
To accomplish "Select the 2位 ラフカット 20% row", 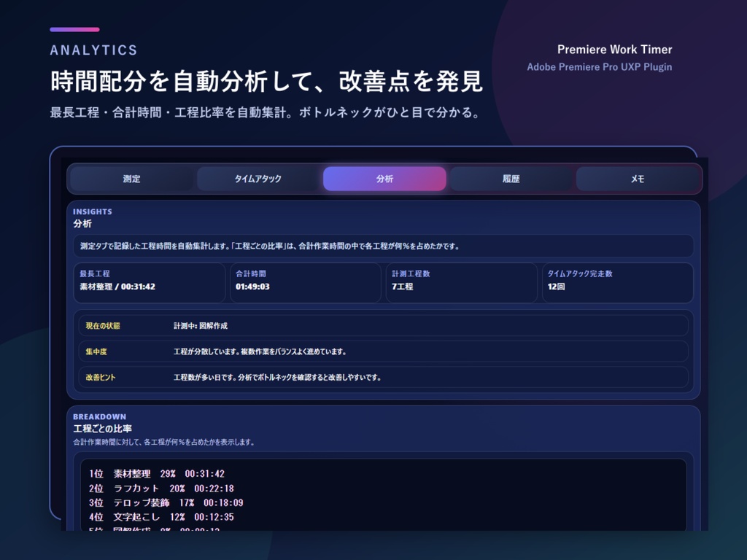I will 161,489.
